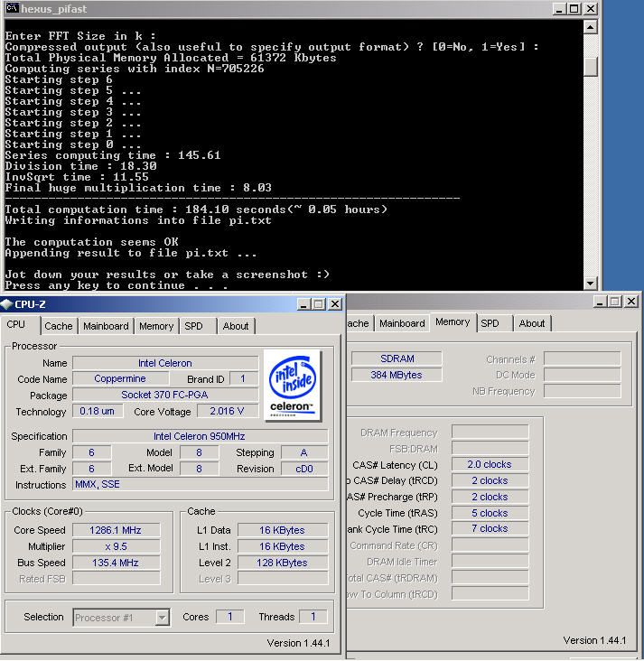Open the Memory tab in left CPU-Z window
Viewport: 644px width, 661px height.
[x=156, y=326]
